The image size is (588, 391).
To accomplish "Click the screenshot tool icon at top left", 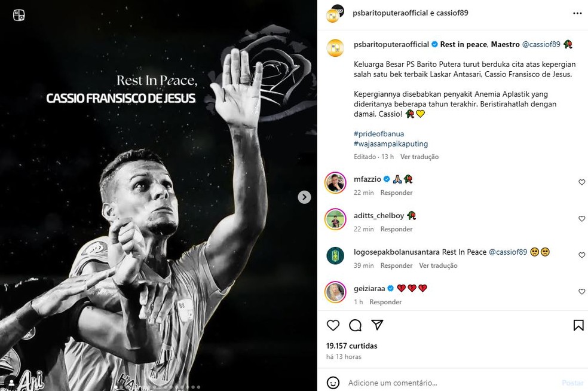I will (x=20, y=16).
